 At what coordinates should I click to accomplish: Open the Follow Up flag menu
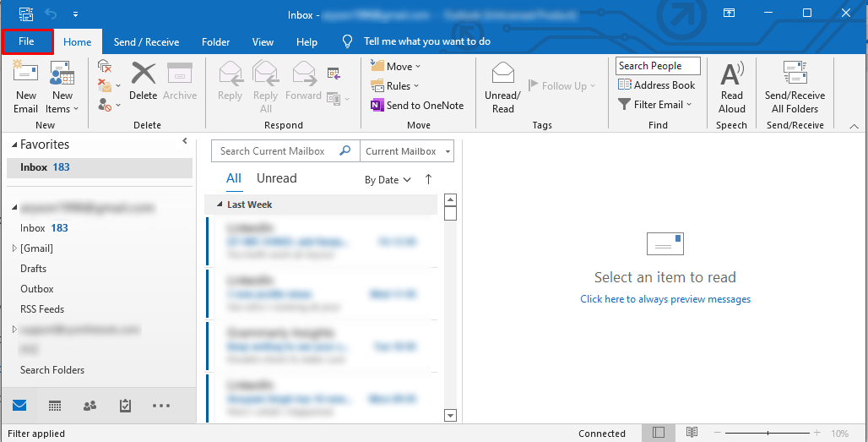pos(561,86)
